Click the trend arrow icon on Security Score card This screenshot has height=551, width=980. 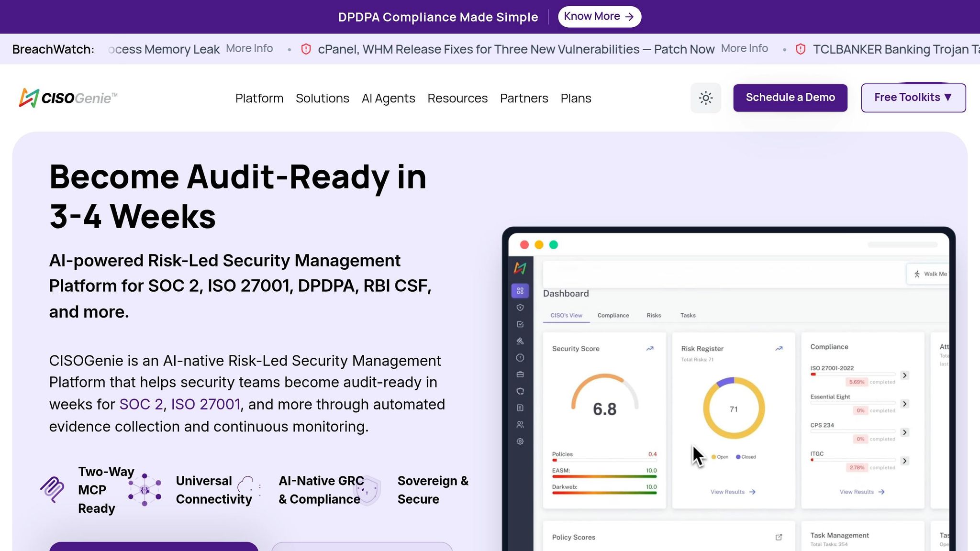click(x=650, y=349)
